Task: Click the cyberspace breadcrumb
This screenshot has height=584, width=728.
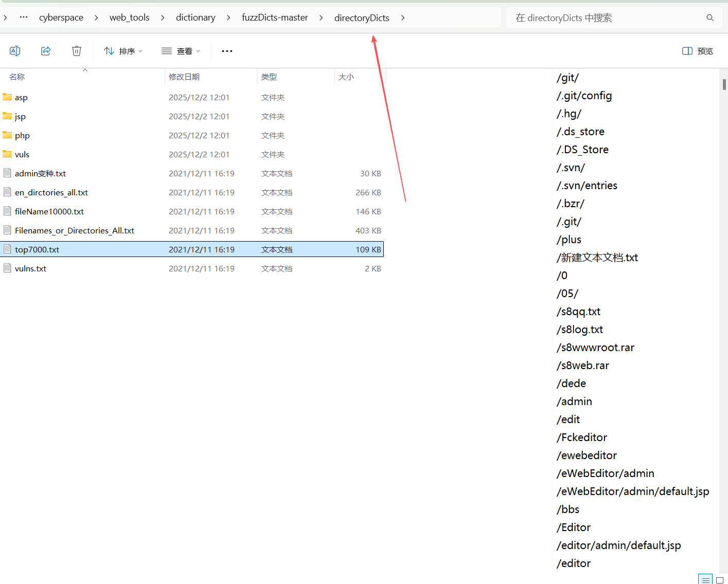Action: click(x=61, y=17)
